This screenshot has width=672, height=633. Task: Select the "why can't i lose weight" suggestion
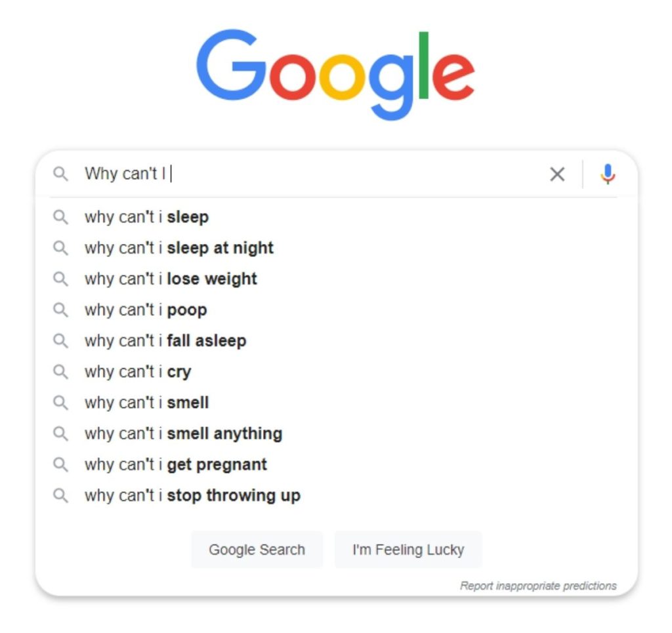pos(170,279)
